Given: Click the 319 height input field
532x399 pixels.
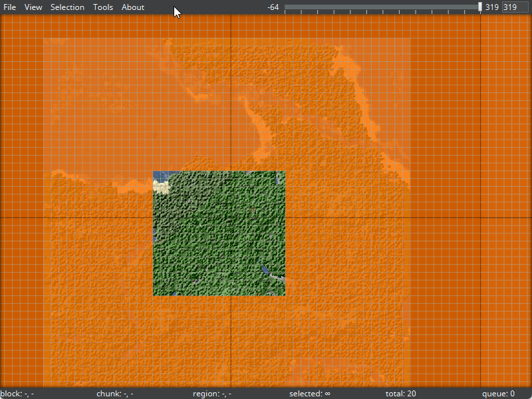Looking at the screenshot, I should pyautogui.click(x=515, y=7).
